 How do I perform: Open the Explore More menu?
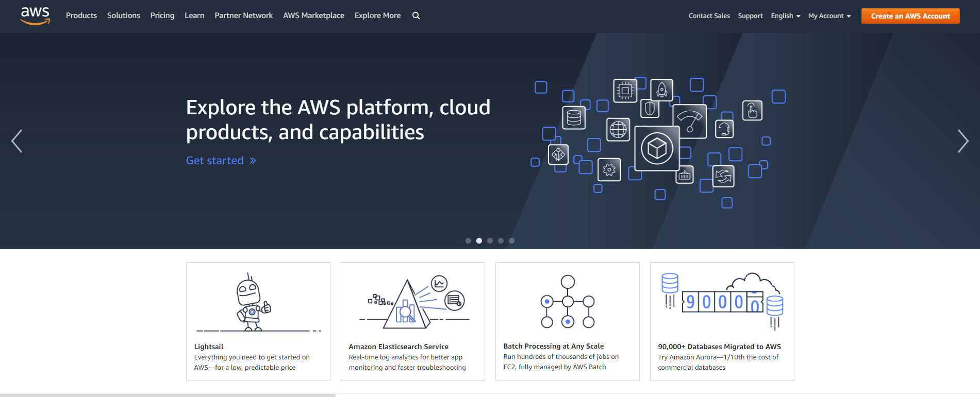(377, 15)
